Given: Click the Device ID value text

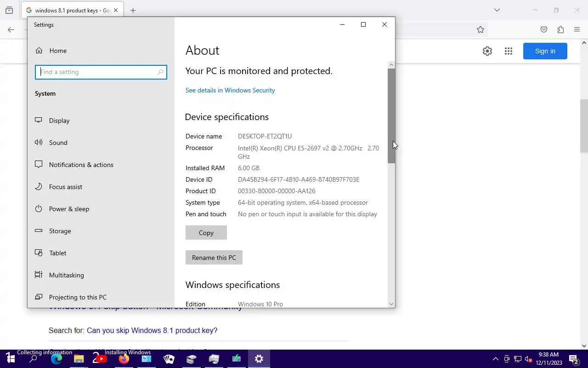Looking at the screenshot, I should pos(299,179).
